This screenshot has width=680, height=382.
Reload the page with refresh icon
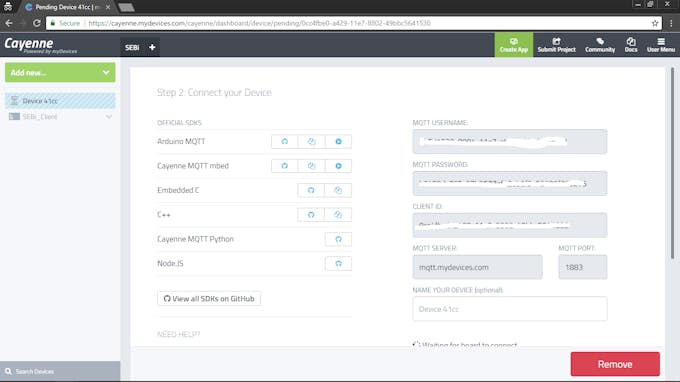coord(37,23)
